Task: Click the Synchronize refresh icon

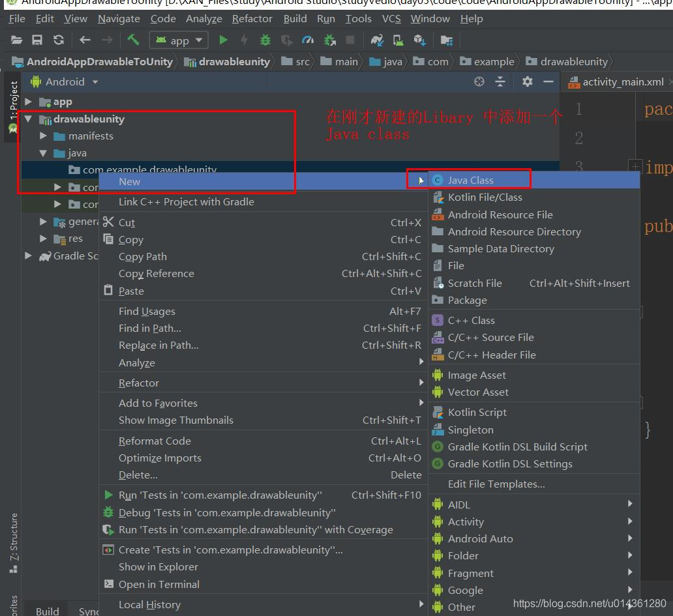Action: (x=59, y=40)
